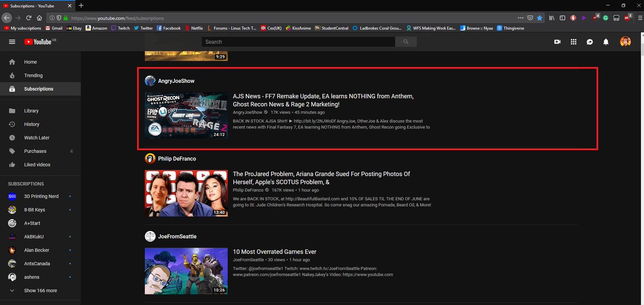Reload the page with the refresh icon
Screen dimensions: 644x305
point(29,18)
